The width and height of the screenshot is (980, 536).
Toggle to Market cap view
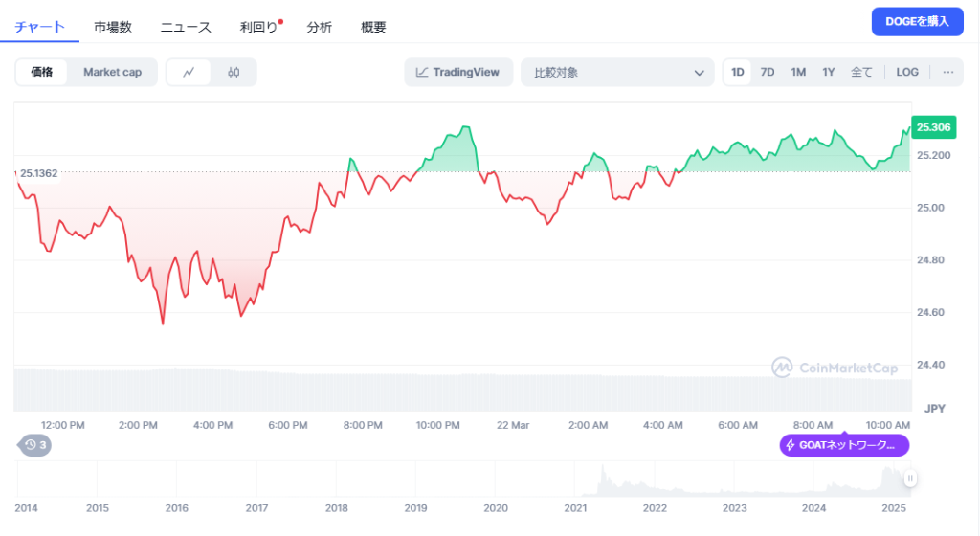click(x=112, y=72)
